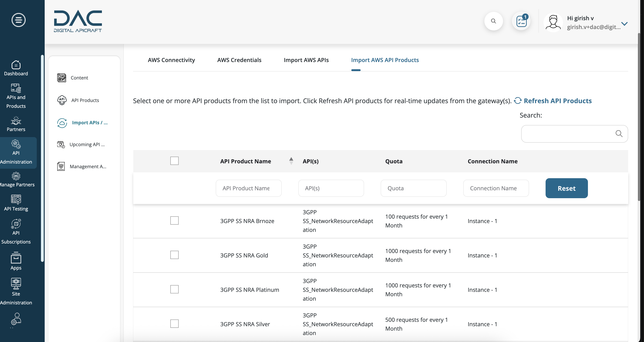Click the user avatar icon

(553, 23)
